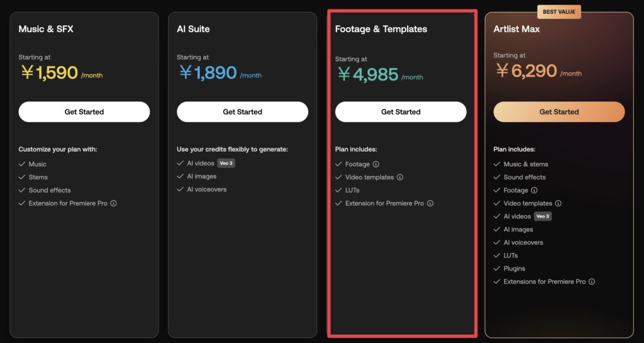644x343 pixels.
Task: Click the Veo 3 badge in AI Suite
Action: pyautogui.click(x=226, y=163)
